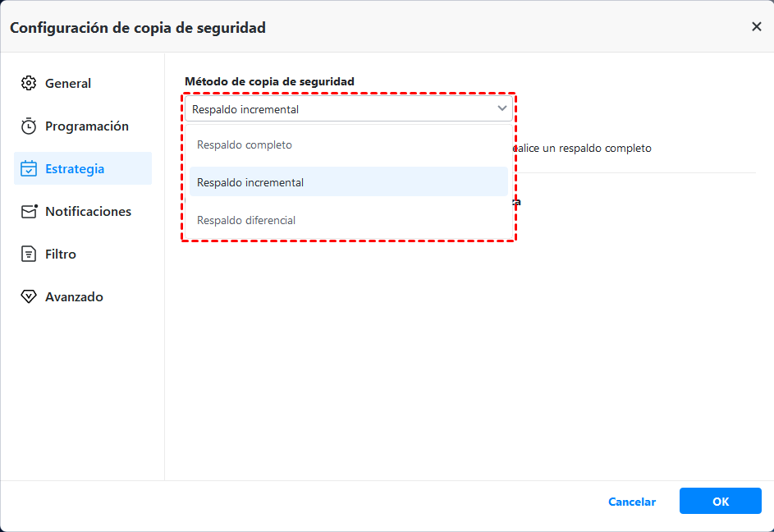Image resolution: width=774 pixels, height=532 pixels.
Task: Go to the Notificaciones text label
Action: (88, 212)
